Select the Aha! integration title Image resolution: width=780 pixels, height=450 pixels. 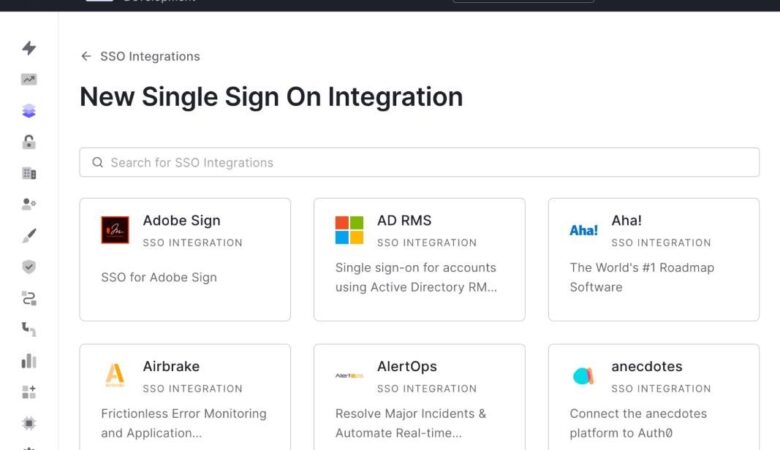click(626, 220)
